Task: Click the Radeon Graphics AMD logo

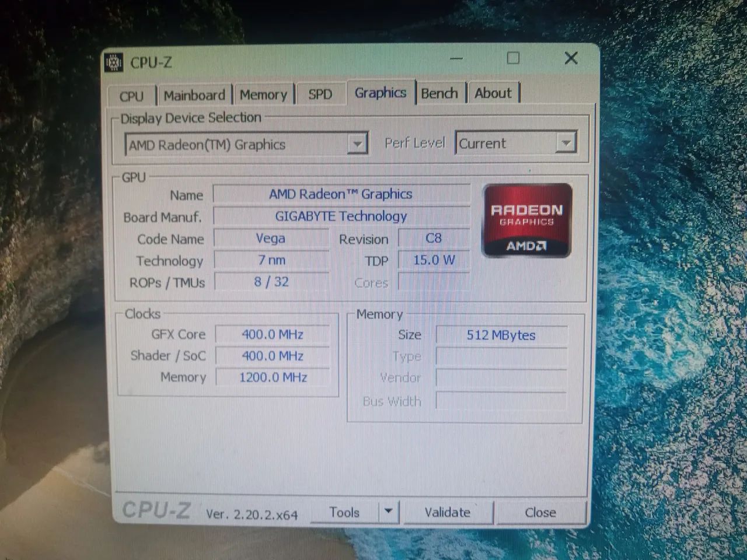Action: [x=526, y=220]
